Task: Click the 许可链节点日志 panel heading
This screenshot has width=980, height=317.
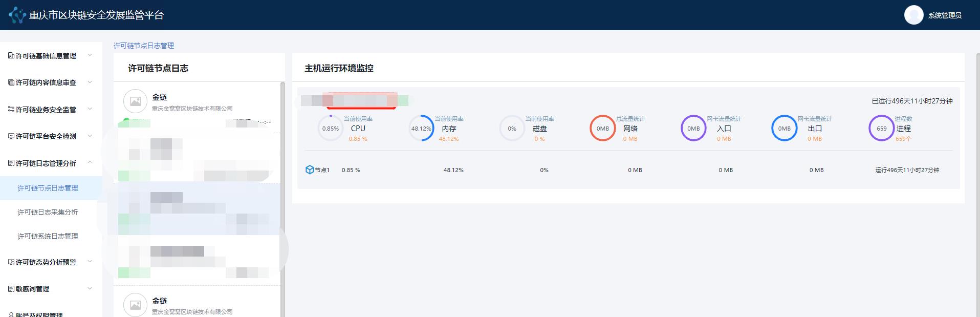Action: pyautogui.click(x=158, y=68)
